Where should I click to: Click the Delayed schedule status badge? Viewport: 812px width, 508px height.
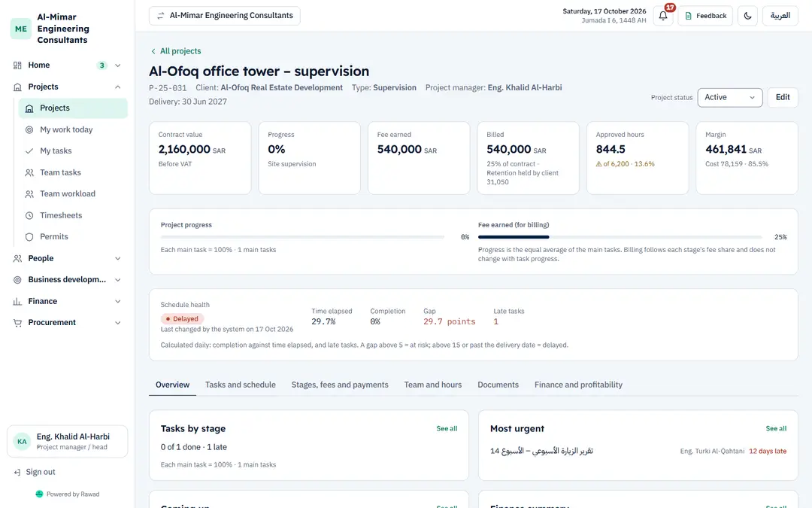[182, 319]
